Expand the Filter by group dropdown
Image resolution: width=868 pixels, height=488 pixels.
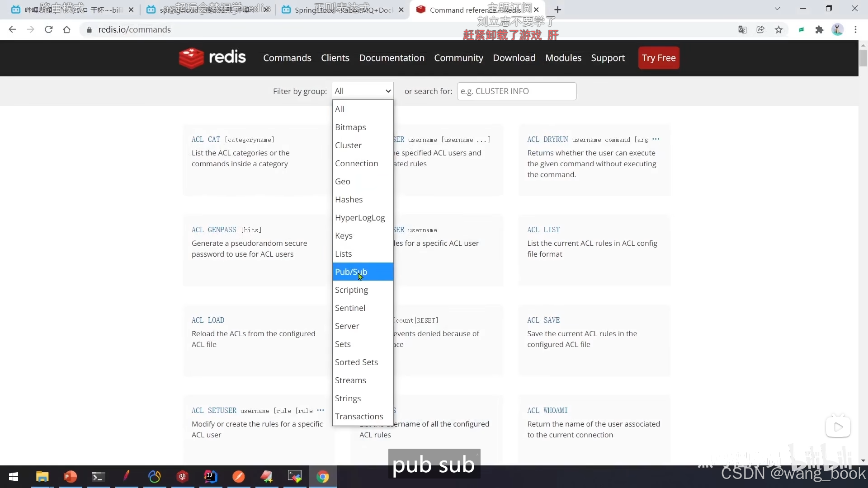click(363, 91)
